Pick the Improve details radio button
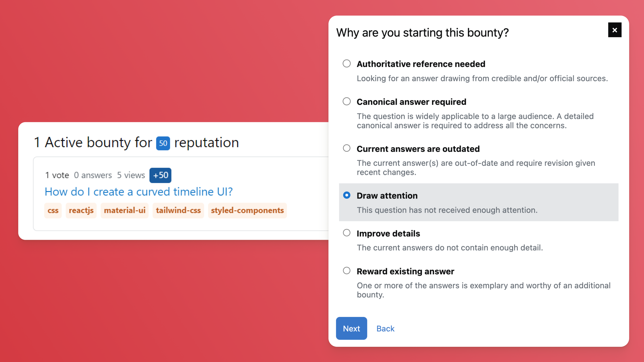The width and height of the screenshot is (644, 362). pyautogui.click(x=347, y=233)
